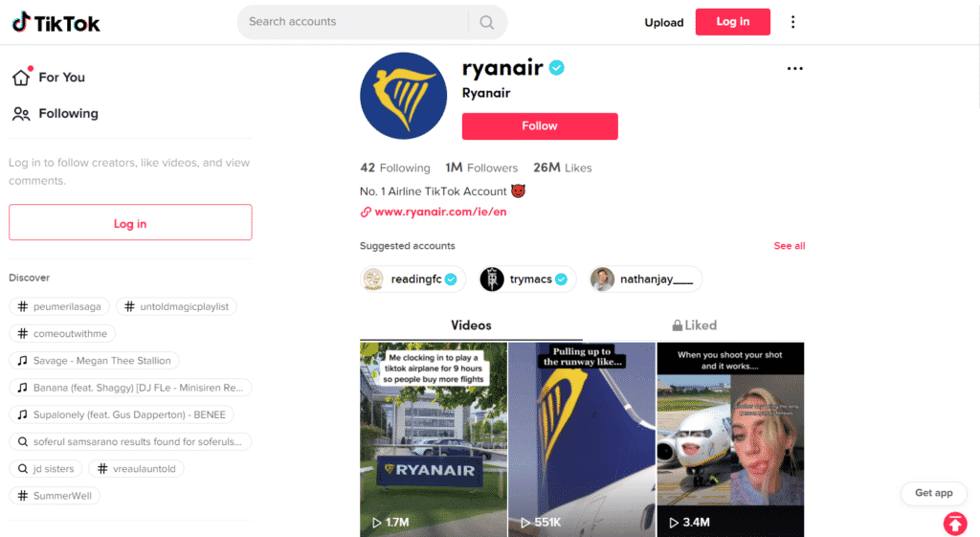Click the red scroll-to-top arrow button
The image size is (980, 537).
tap(954, 524)
